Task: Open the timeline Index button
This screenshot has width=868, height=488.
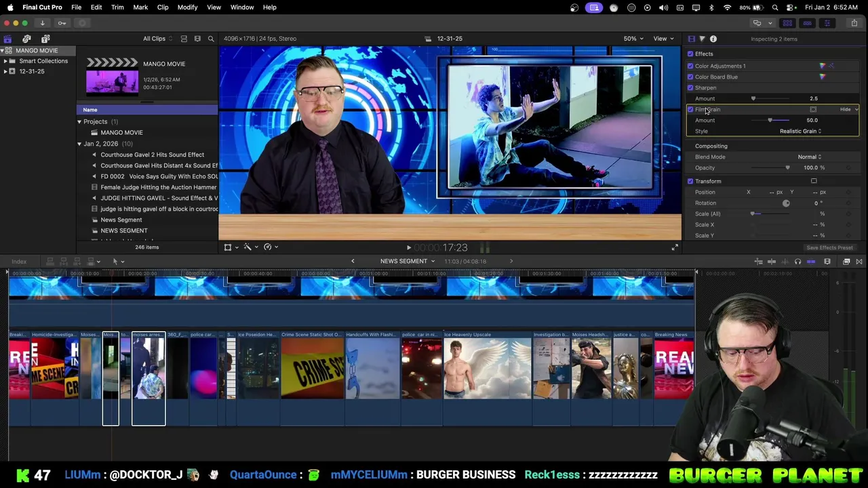Action: pyautogui.click(x=19, y=262)
